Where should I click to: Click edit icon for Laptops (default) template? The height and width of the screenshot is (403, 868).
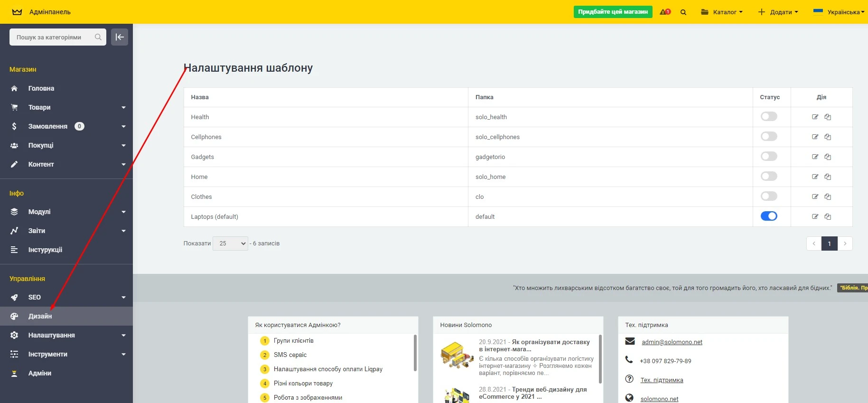pyautogui.click(x=815, y=216)
